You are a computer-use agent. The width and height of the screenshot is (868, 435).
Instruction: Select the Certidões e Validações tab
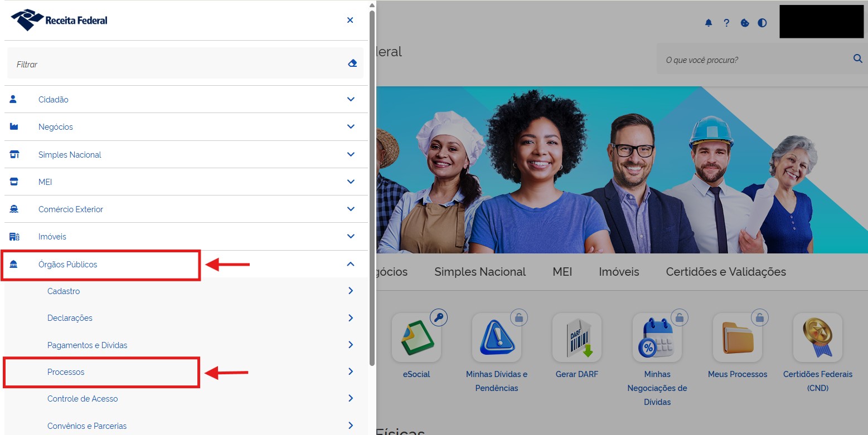(x=726, y=272)
